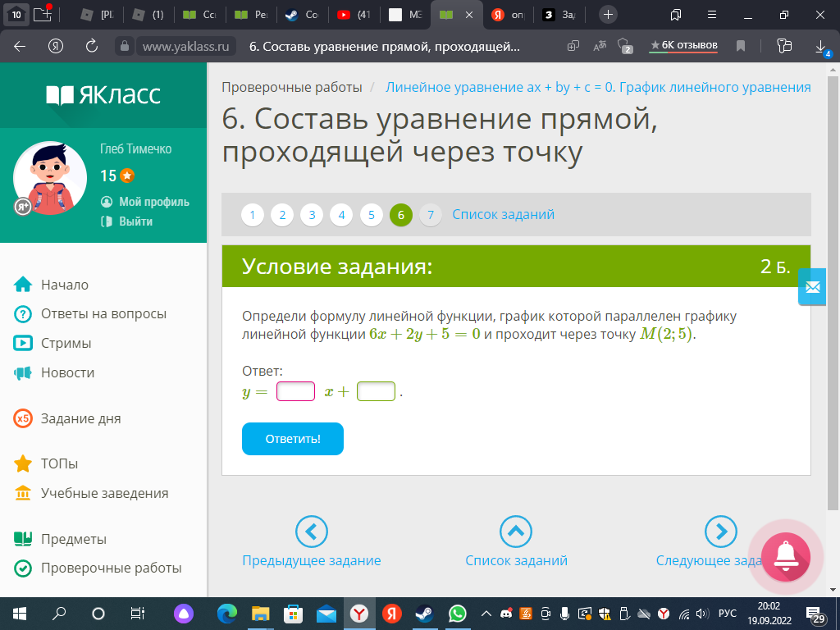The height and width of the screenshot is (630, 840).
Task: Open the protection shield icon with badge 2
Action: 624,46
